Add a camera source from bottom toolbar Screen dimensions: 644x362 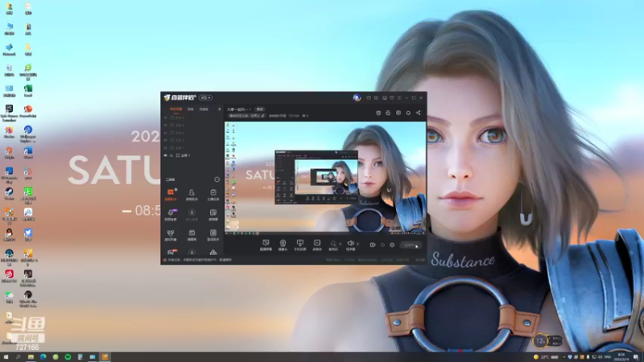coord(283,245)
